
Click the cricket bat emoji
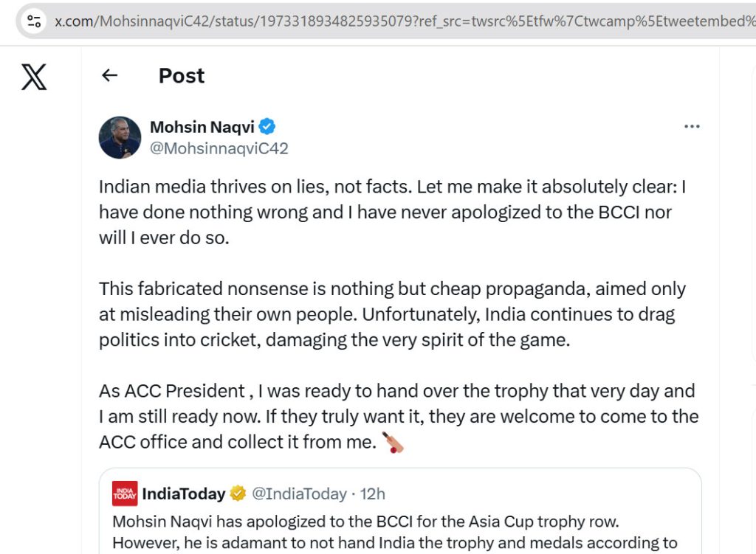point(394,443)
